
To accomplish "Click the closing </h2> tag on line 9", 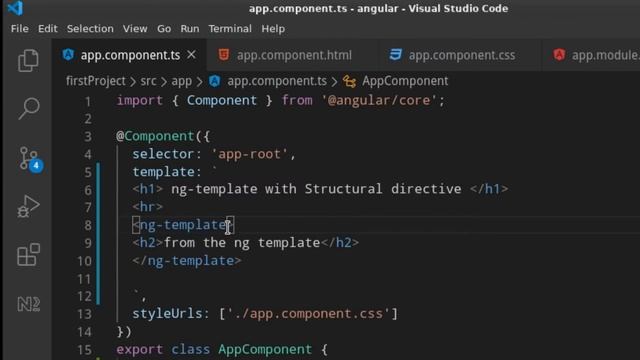I will click(340, 243).
